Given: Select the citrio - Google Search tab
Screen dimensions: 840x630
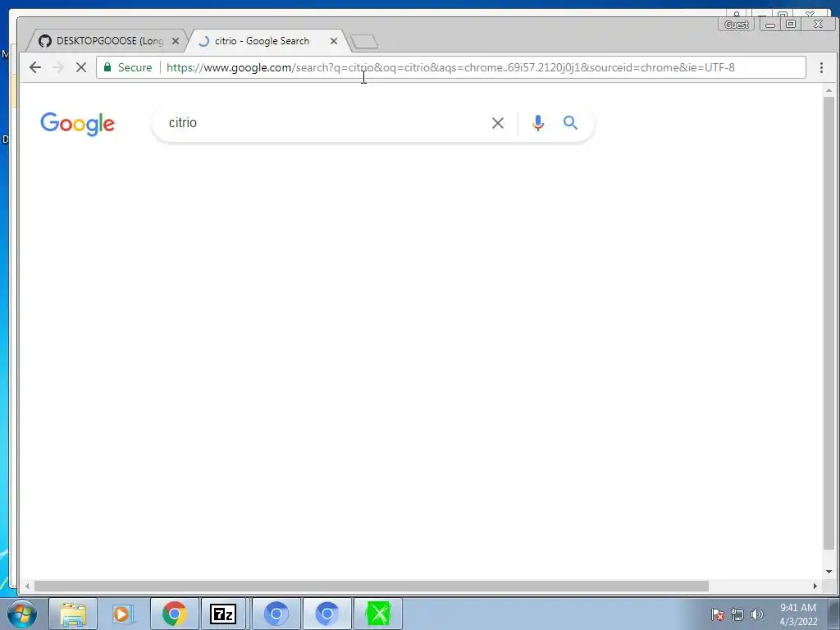Looking at the screenshot, I should point(268,41).
